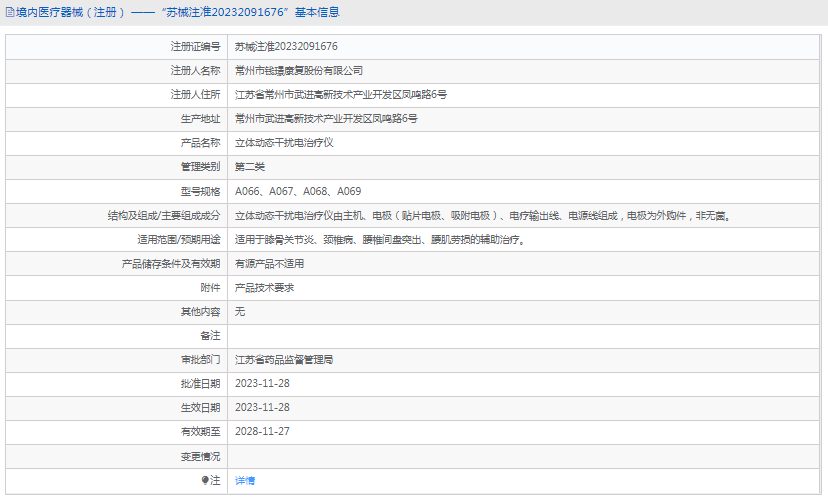Select the 附件 label cell
This screenshot has height=501, width=828.
point(117,288)
